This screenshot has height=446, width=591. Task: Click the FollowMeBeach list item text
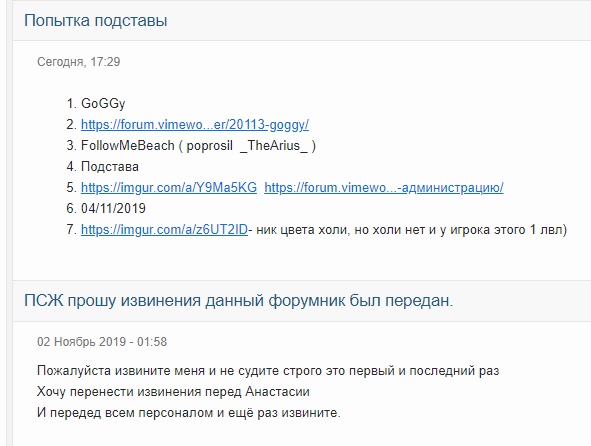(198, 146)
